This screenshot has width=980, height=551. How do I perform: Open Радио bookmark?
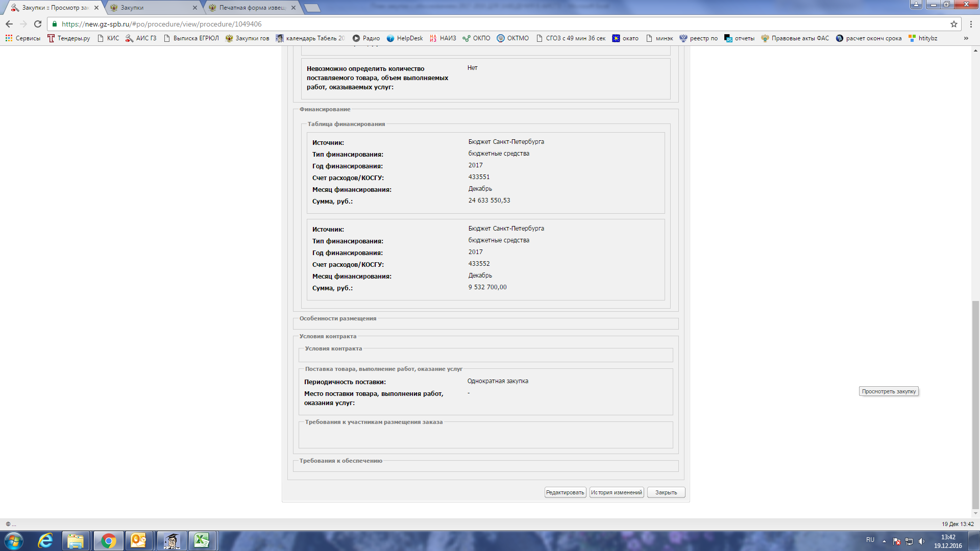[366, 38]
